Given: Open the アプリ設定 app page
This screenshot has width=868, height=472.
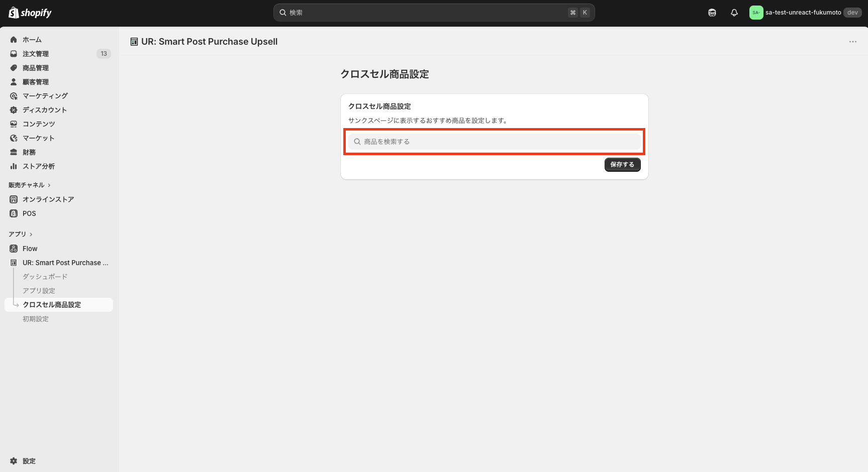Looking at the screenshot, I should click(39, 291).
